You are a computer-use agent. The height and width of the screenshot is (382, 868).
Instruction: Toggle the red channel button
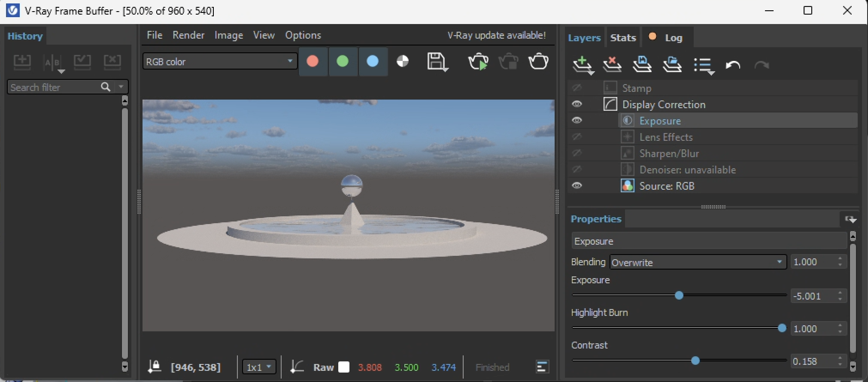[313, 62]
